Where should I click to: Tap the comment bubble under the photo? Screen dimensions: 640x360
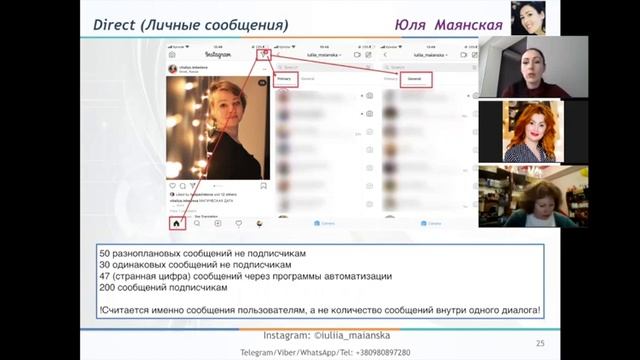tap(182, 186)
